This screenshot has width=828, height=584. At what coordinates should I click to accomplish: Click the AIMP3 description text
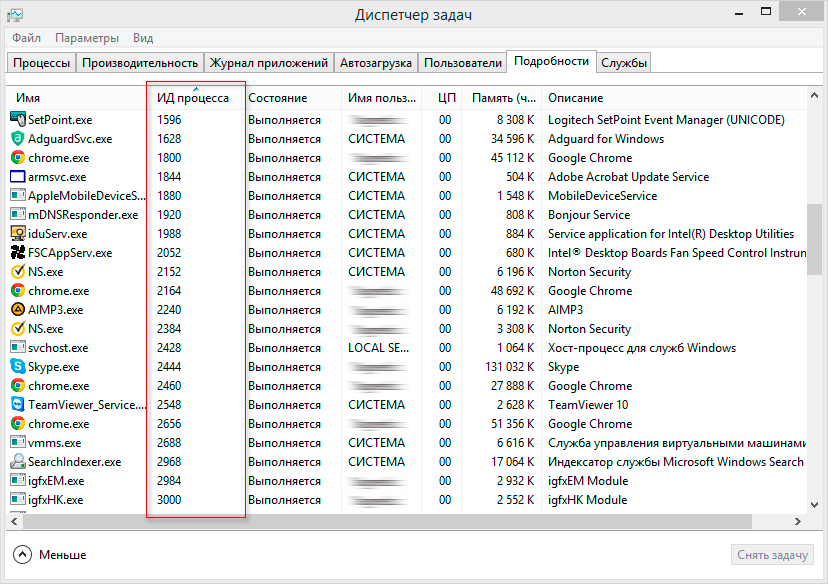tap(565, 309)
